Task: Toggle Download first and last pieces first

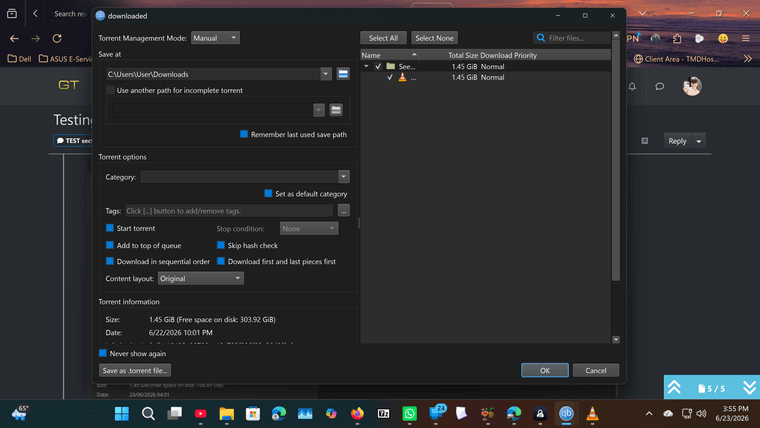Action: [221, 261]
